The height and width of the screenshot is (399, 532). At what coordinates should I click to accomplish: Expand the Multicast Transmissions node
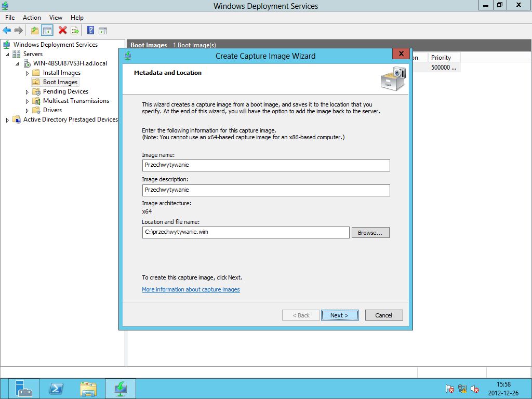coord(27,101)
